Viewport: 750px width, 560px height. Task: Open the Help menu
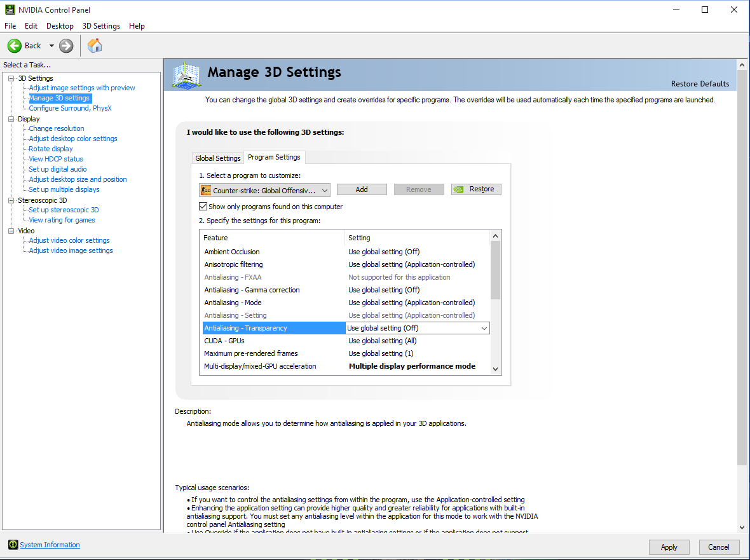(137, 26)
